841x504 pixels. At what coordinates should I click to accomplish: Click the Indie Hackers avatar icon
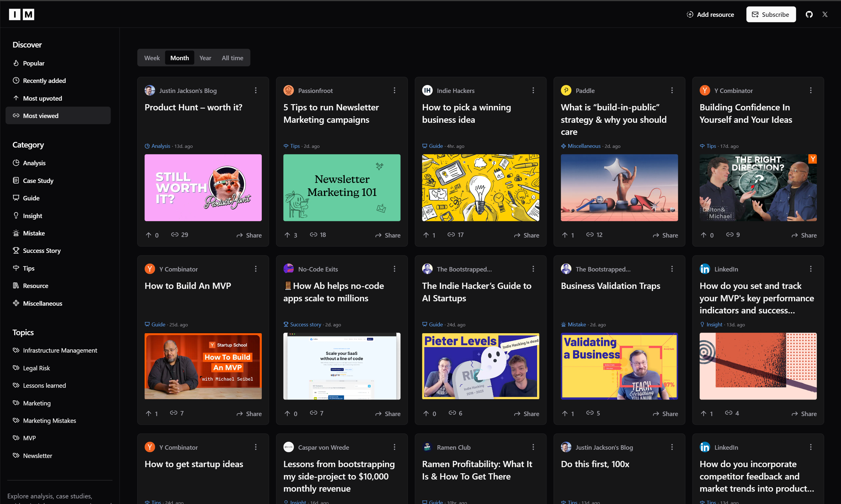[427, 90]
